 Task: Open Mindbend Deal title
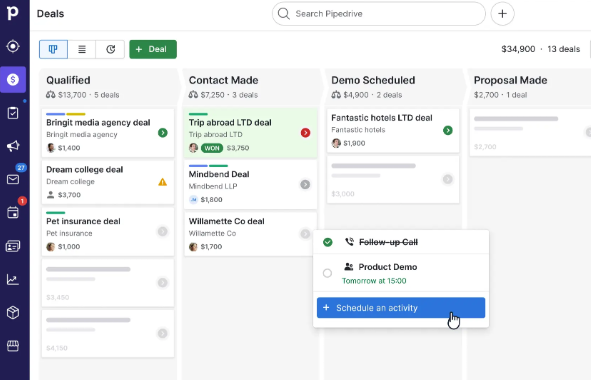click(219, 174)
